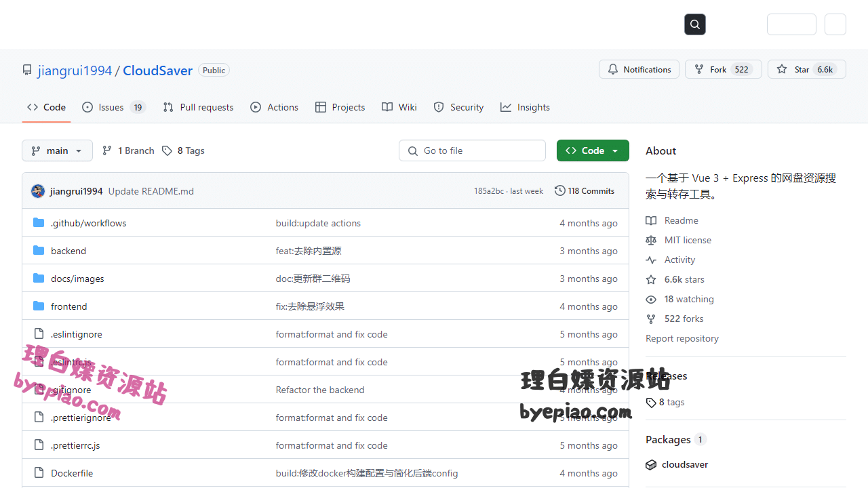
Task: Click the Security shield icon
Action: pyautogui.click(x=439, y=107)
